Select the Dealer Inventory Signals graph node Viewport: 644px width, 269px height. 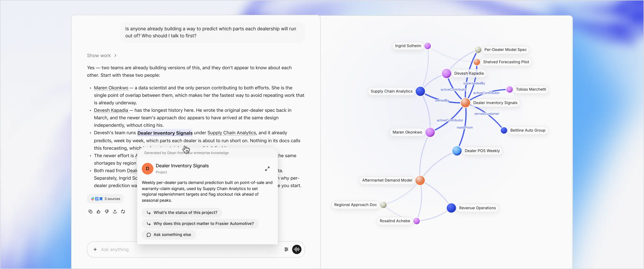[465, 103]
